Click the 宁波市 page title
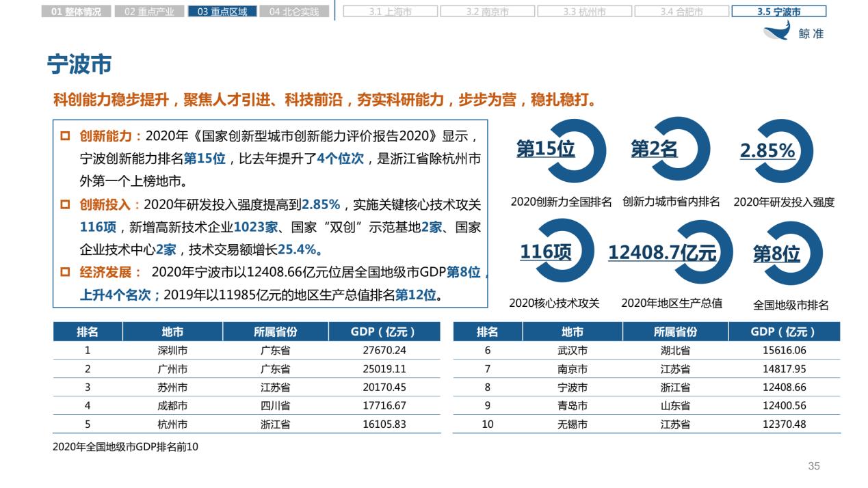This screenshot has width=868, height=488. coord(79,64)
